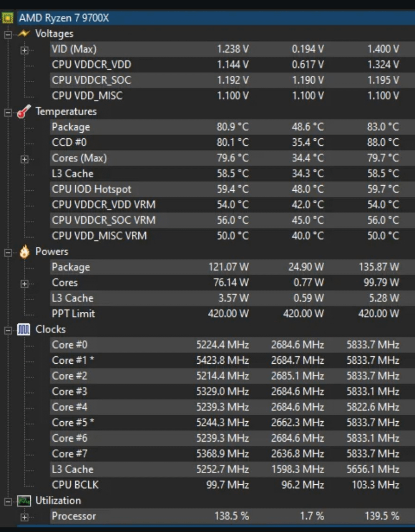The image size is (415, 532).
Task: Collapse the Utilization section
Action: click(x=8, y=502)
